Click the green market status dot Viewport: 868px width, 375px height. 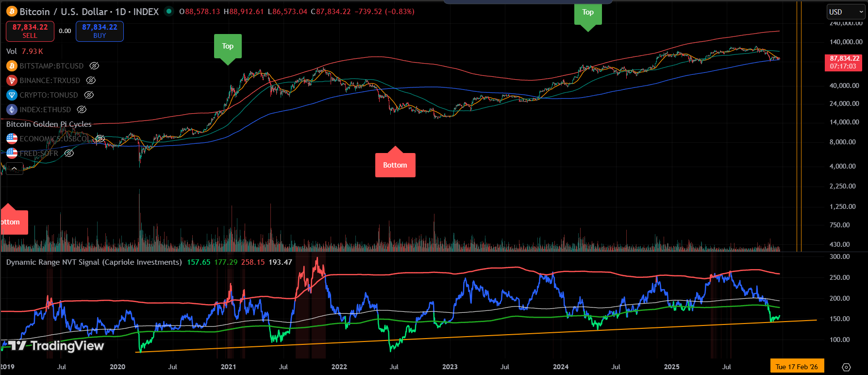point(168,11)
